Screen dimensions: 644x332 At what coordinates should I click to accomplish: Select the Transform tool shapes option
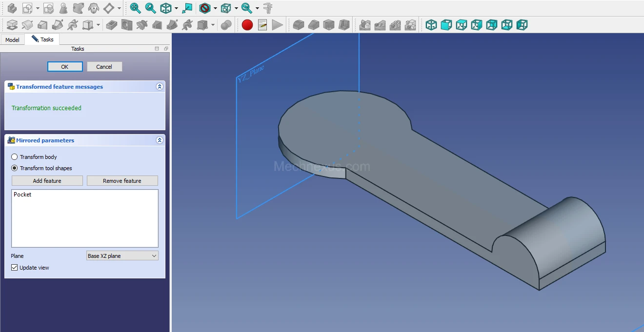click(15, 168)
